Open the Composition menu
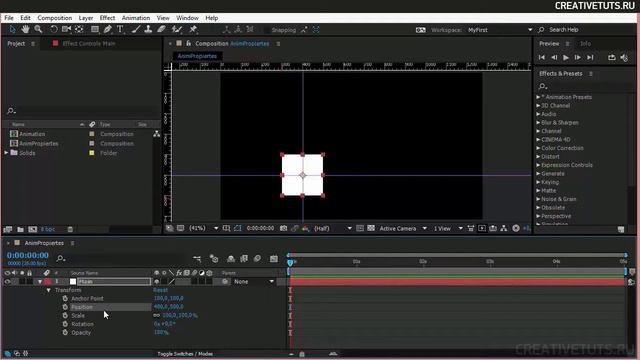 (x=55, y=18)
